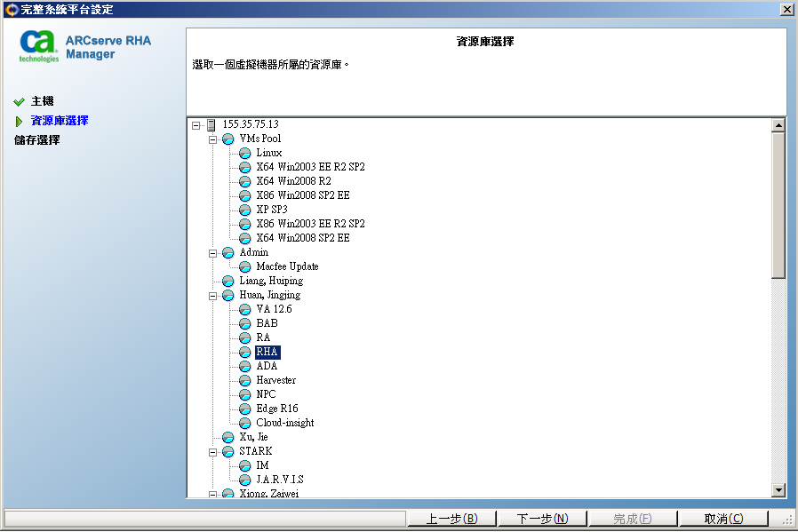
Task: Select the Cloud-insight row
Action: (285, 424)
